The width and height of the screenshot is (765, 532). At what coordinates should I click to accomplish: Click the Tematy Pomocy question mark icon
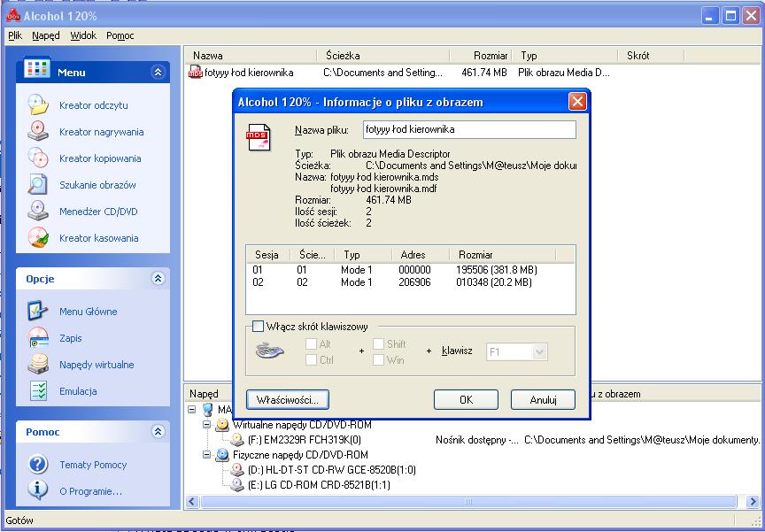(37, 464)
